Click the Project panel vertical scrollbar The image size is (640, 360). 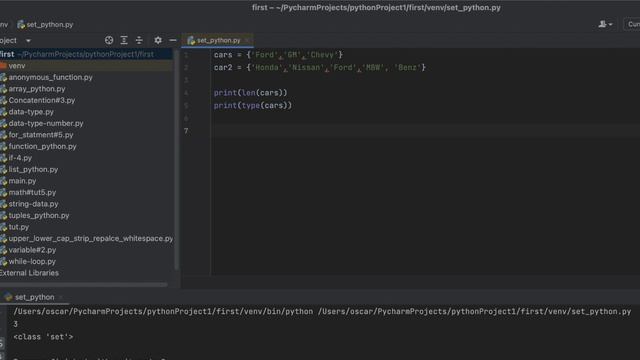[x=176, y=159]
